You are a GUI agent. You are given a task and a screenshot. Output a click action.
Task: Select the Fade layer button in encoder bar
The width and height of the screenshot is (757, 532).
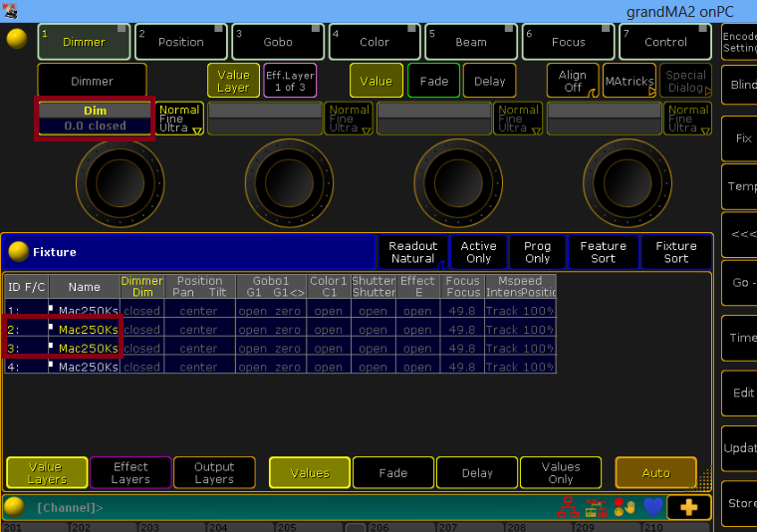(433, 81)
